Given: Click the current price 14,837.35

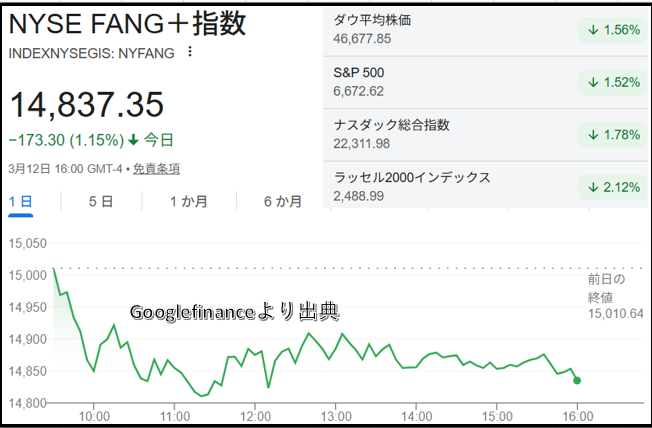Looking at the screenshot, I should point(87,105).
